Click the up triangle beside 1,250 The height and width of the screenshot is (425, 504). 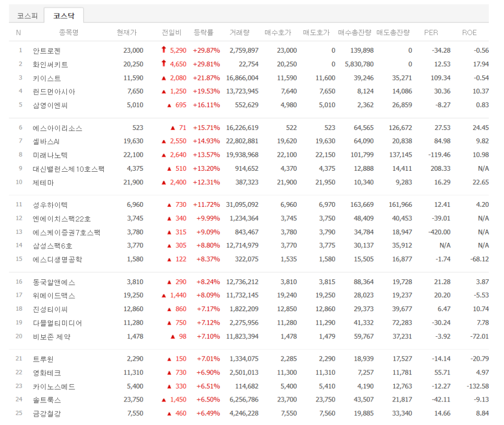[164, 92]
